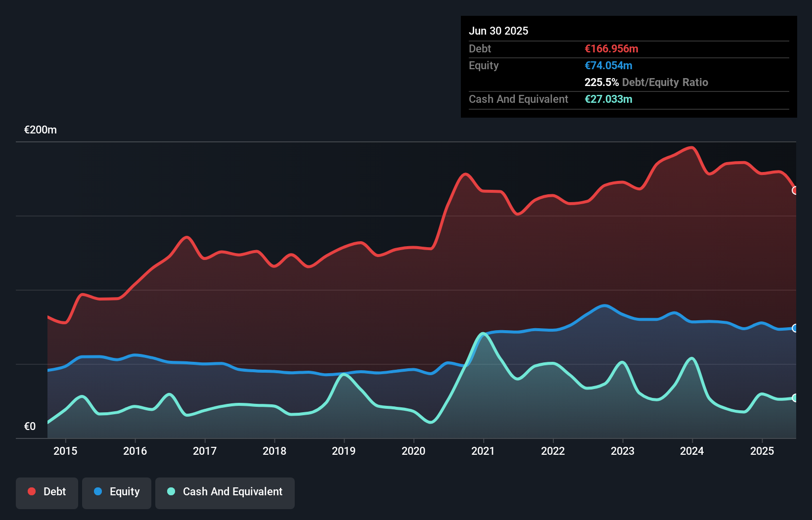
Task: Click the red Debt endpoint marker on chart
Action: click(x=794, y=190)
